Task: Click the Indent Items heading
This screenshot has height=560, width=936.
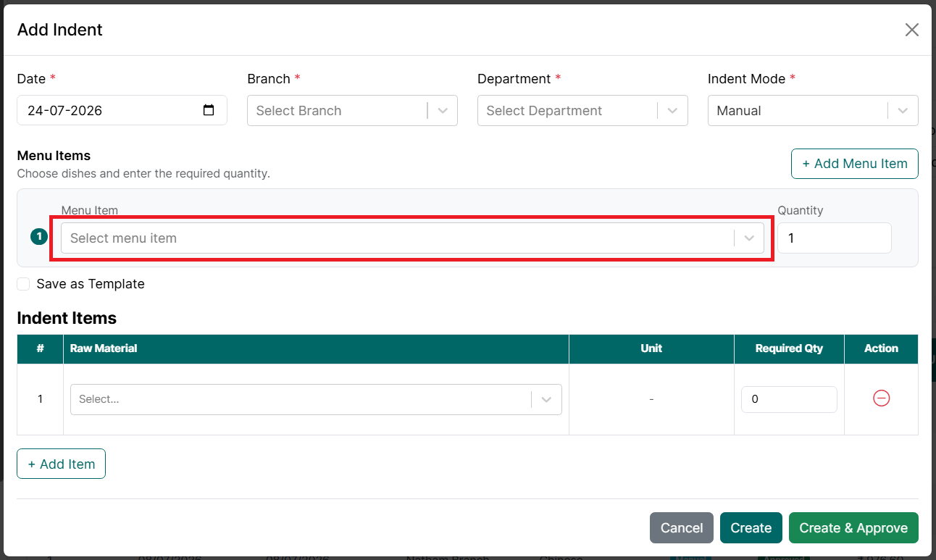Action: (x=67, y=318)
